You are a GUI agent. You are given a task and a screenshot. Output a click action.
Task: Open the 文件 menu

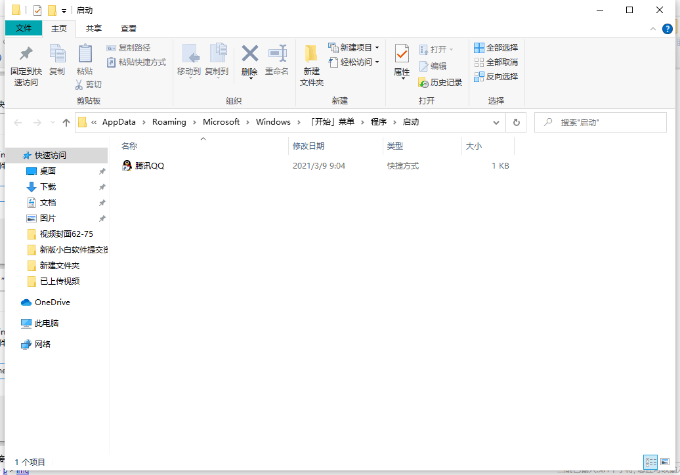click(24, 29)
